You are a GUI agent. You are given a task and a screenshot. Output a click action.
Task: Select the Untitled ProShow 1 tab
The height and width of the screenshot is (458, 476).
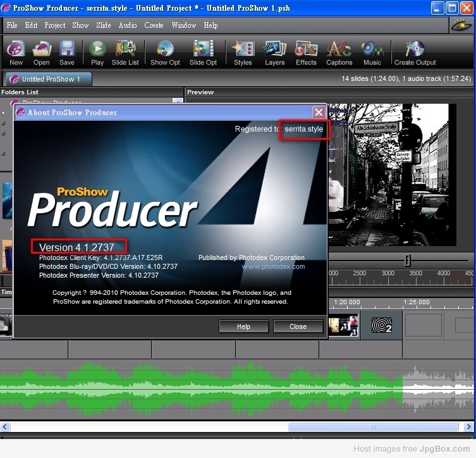(x=49, y=79)
